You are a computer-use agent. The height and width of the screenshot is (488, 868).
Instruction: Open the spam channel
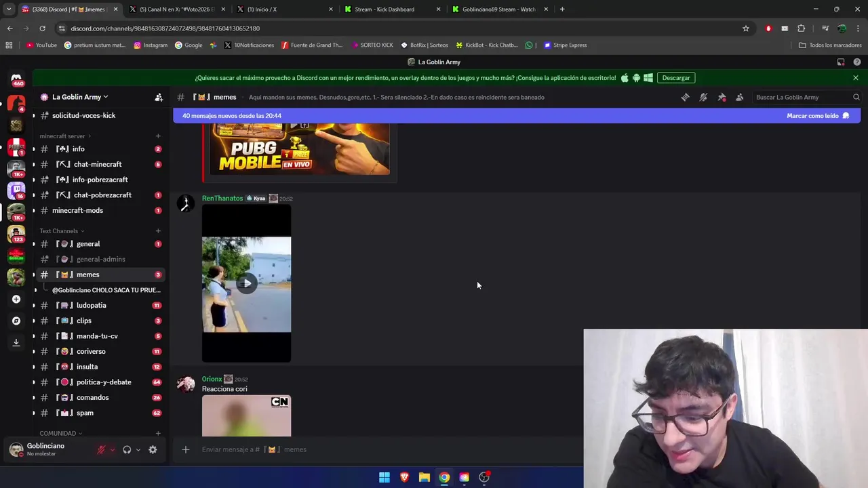point(100,413)
